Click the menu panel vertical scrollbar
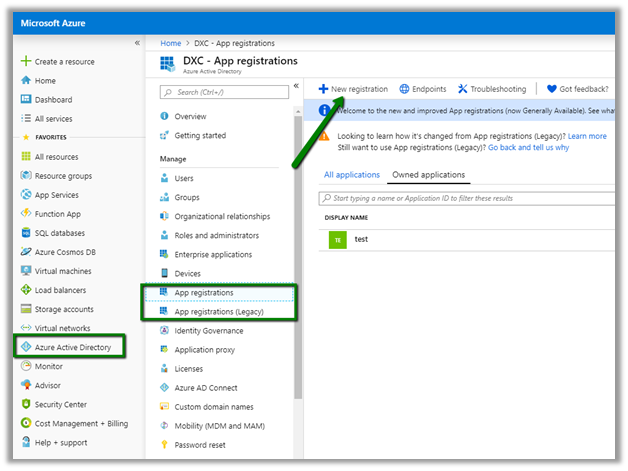This screenshot has height=471, width=628. click(296, 250)
